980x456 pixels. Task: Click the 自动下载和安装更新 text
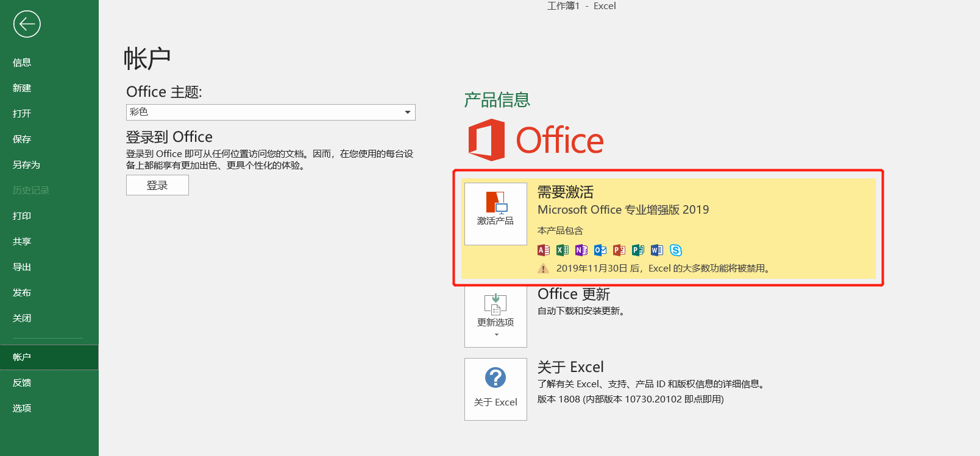[x=581, y=311]
